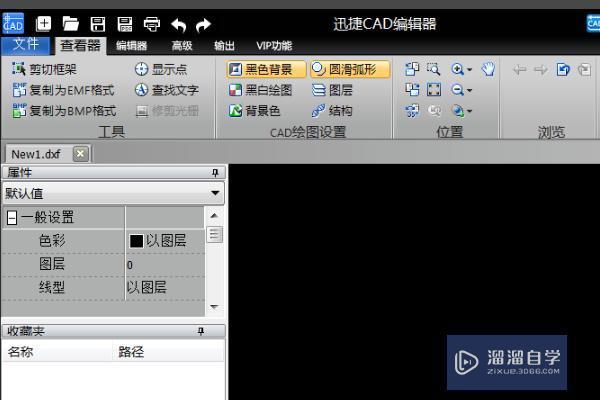Click the bottom-left rotate icon in the 位置 group

412,111
